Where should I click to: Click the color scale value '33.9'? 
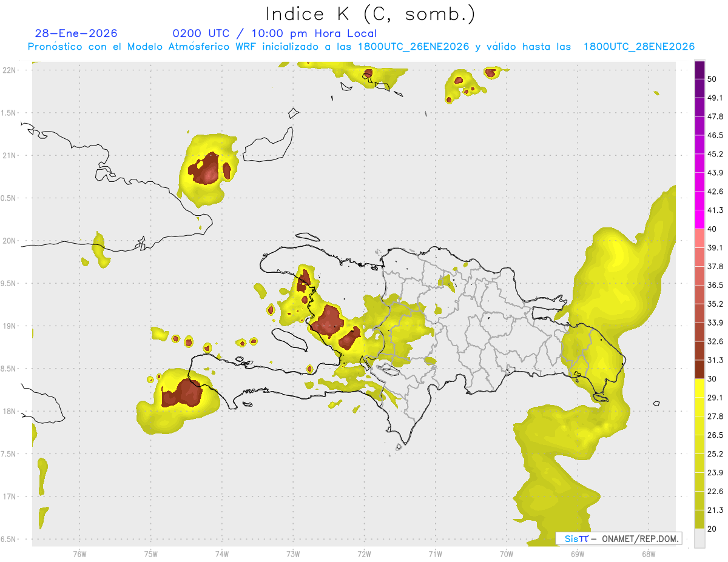coord(715,323)
